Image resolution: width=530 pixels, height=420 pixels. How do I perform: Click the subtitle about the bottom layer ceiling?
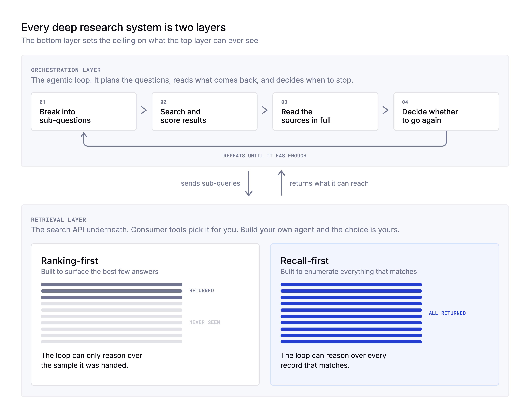pos(140,40)
